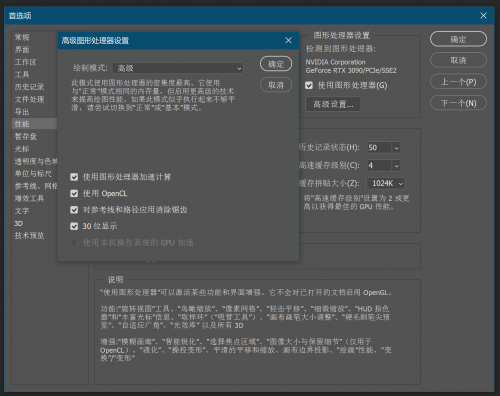The height and width of the screenshot is (396, 500).
Task: Open the 缓存拼贴大小 1024K dropdown
Action: tap(385, 183)
